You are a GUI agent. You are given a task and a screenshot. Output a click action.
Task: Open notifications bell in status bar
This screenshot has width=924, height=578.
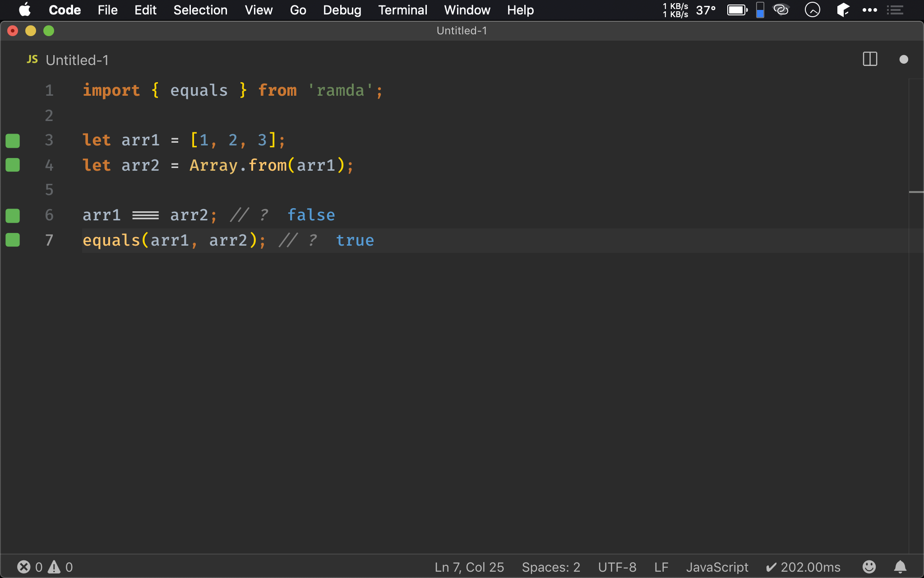point(900,567)
